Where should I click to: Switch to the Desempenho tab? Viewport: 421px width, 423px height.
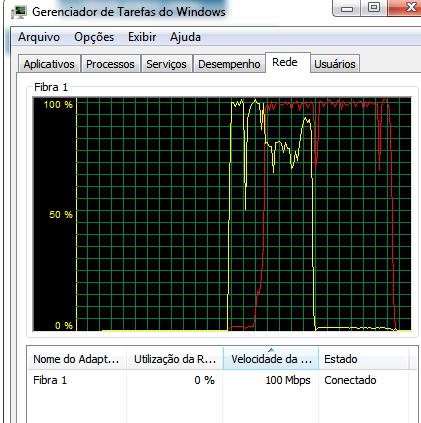pos(229,64)
